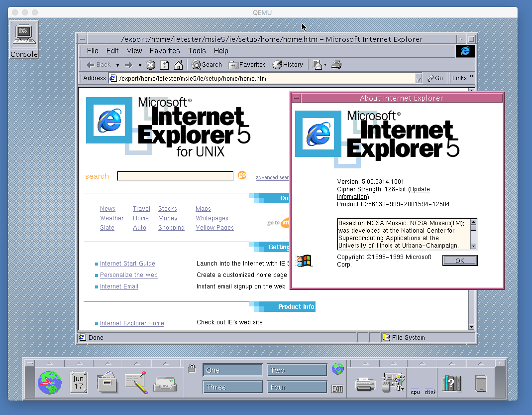Click the Go button next to address bar
Screen dimensions: 532x415
click(x=435, y=78)
